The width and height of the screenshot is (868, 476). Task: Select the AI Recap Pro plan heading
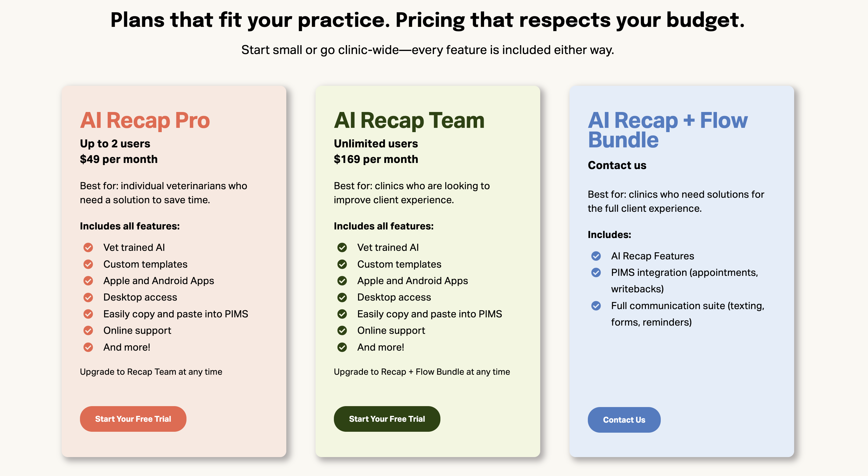point(145,120)
